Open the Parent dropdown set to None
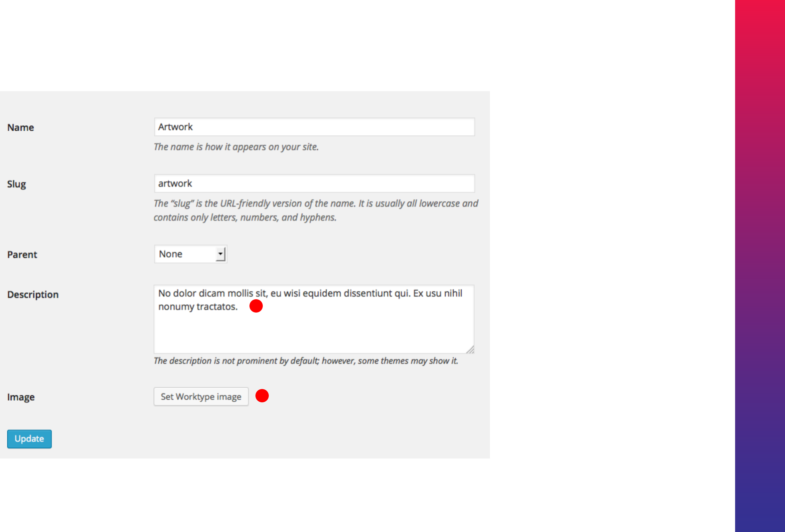 pos(190,254)
